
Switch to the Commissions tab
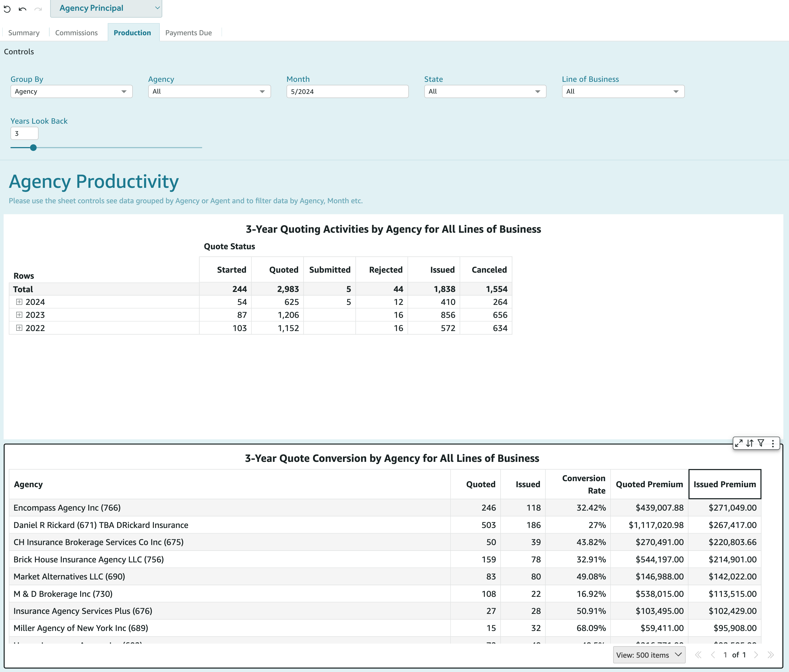[76, 33]
